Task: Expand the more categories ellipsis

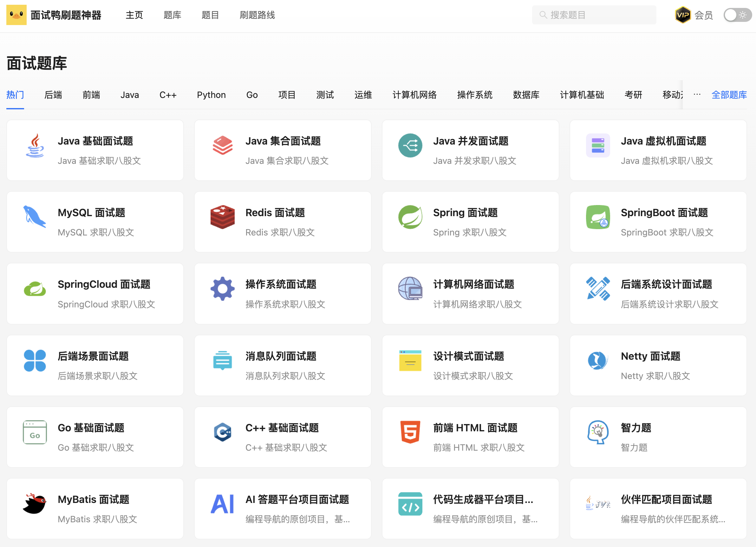Action: [x=697, y=95]
